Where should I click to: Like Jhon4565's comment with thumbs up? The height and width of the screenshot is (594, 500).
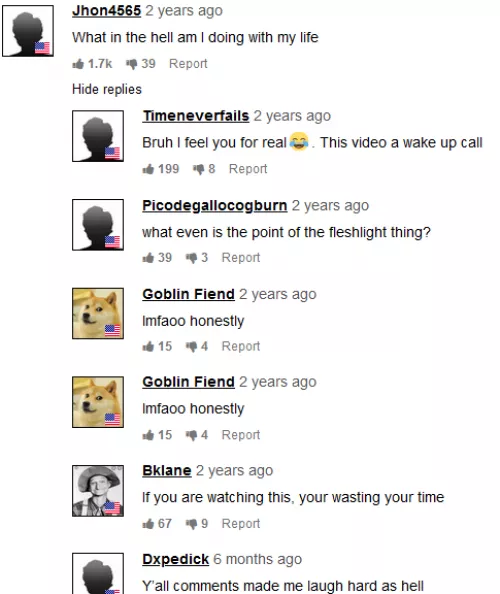(x=78, y=64)
